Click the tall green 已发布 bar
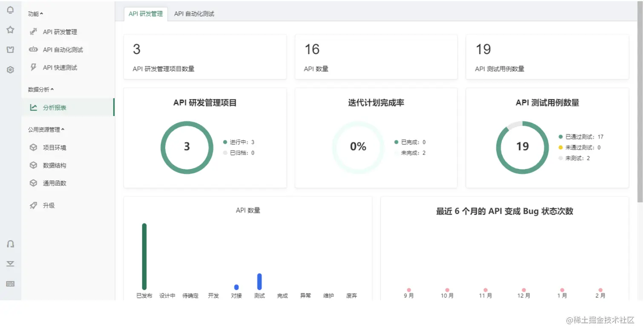 [144, 256]
